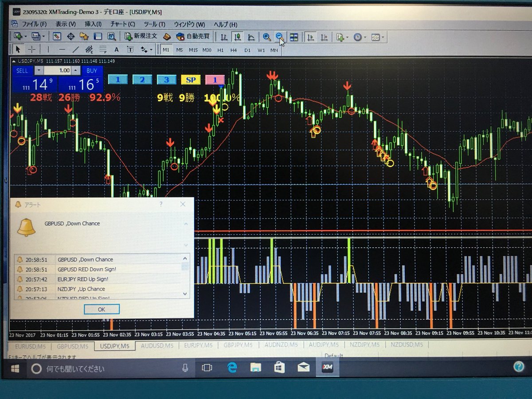Screen dimensions: 532x399
Task: Switch to the EURUSD,M5 chart tab
Action: (x=30, y=346)
